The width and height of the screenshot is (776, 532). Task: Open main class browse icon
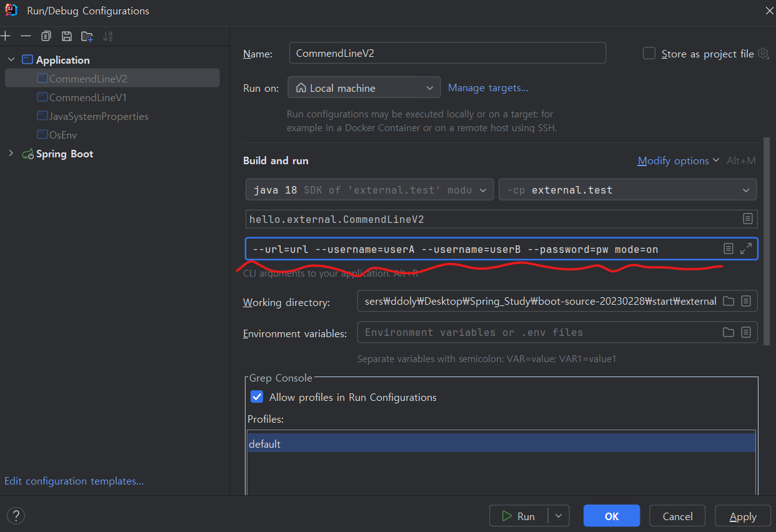(x=747, y=219)
